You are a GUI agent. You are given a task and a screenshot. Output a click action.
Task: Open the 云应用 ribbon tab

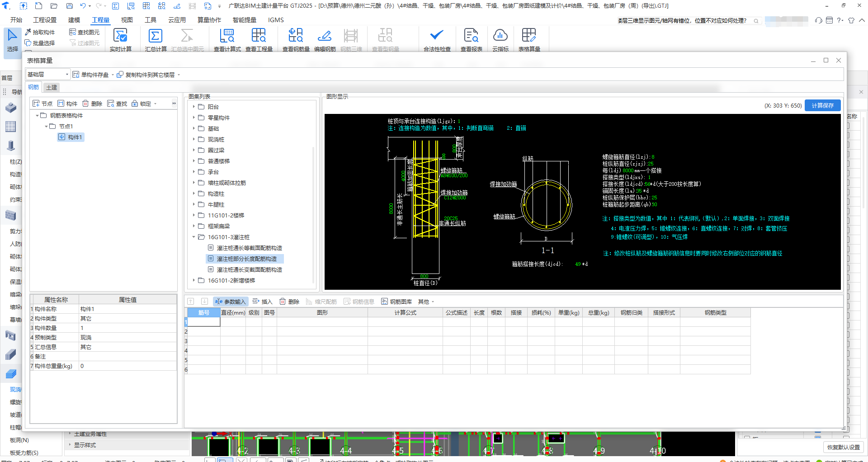[177, 20]
